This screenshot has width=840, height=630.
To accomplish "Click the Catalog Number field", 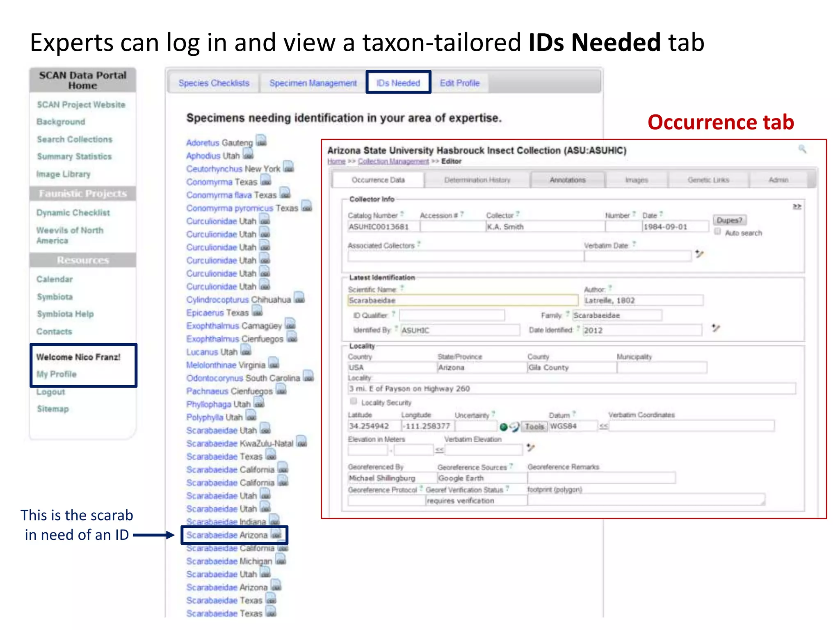I will click(383, 227).
